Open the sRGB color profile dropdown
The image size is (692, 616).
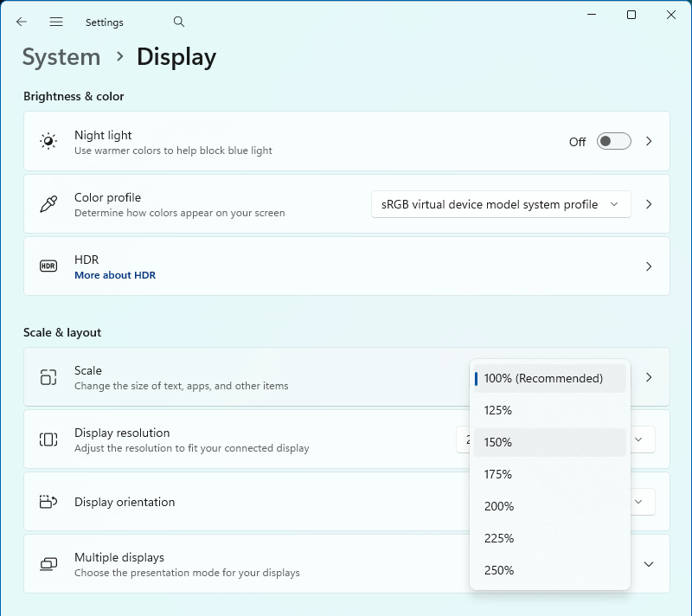pyautogui.click(x=501, y=204)
